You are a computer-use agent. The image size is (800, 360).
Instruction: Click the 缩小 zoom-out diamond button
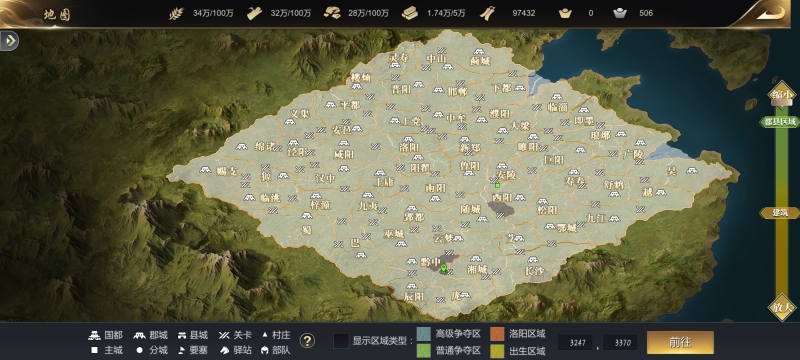click(782, 95)
